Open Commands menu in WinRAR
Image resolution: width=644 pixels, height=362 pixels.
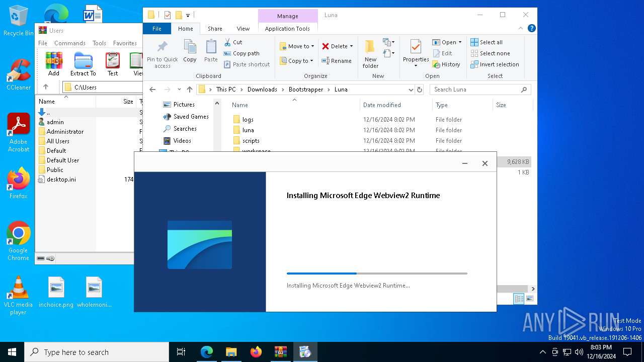[70, 43]
